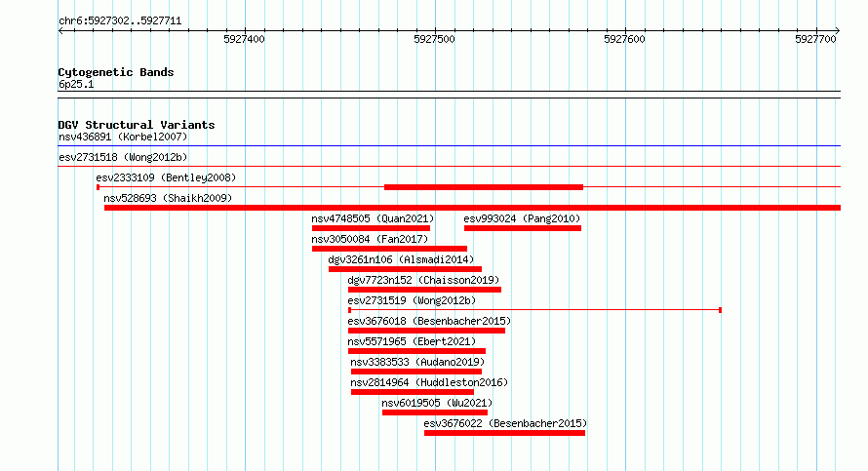
Task: Open variant nsv4748505 (Quan2021) label
Action: pos(373,218)
